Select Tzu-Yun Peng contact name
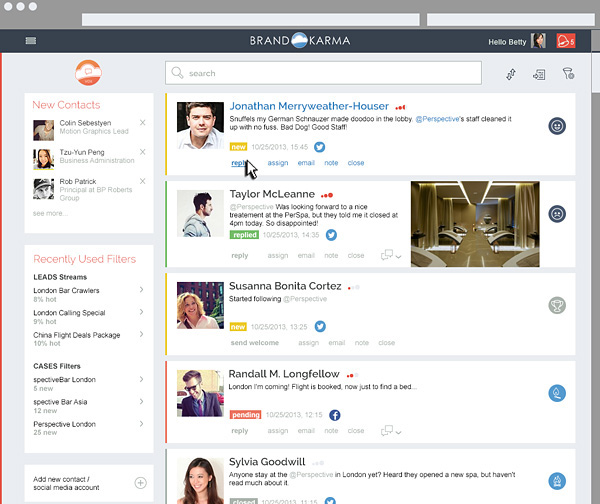Viewport: 600px width, 504px height. pos(82,152)
